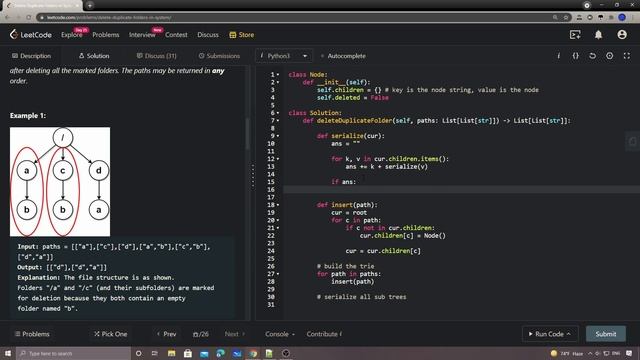
Task: Reset code to default with revert icon
Action: (592, 56)
